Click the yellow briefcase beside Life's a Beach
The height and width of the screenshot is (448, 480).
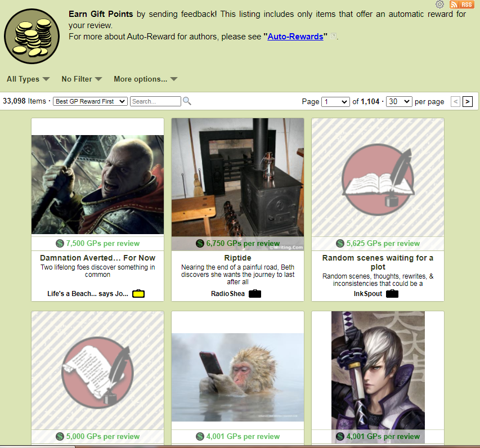(138, 293)
